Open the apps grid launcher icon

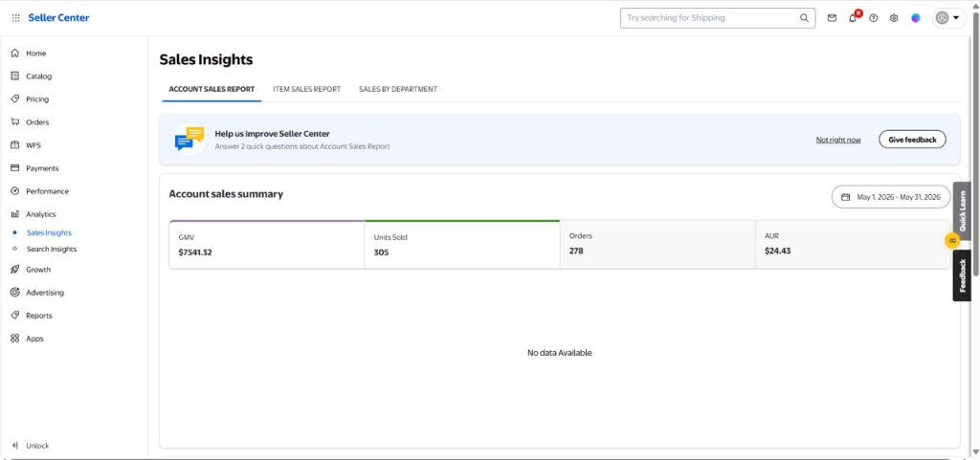(x=15, y=18)
